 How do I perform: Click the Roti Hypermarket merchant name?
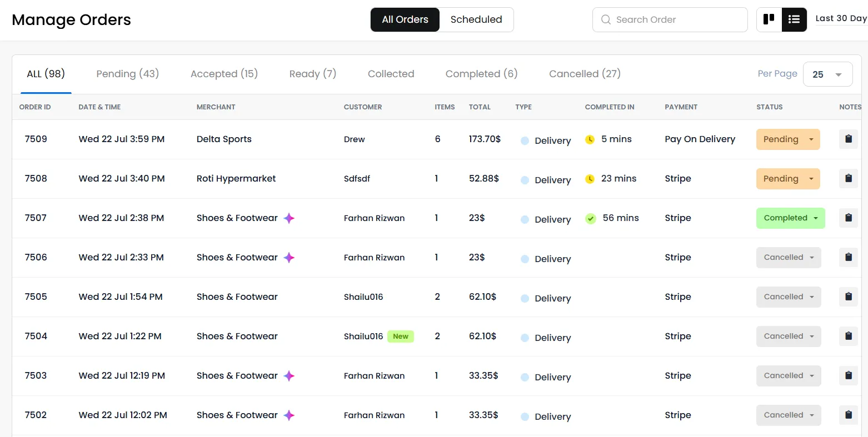(x=236, y=179)
